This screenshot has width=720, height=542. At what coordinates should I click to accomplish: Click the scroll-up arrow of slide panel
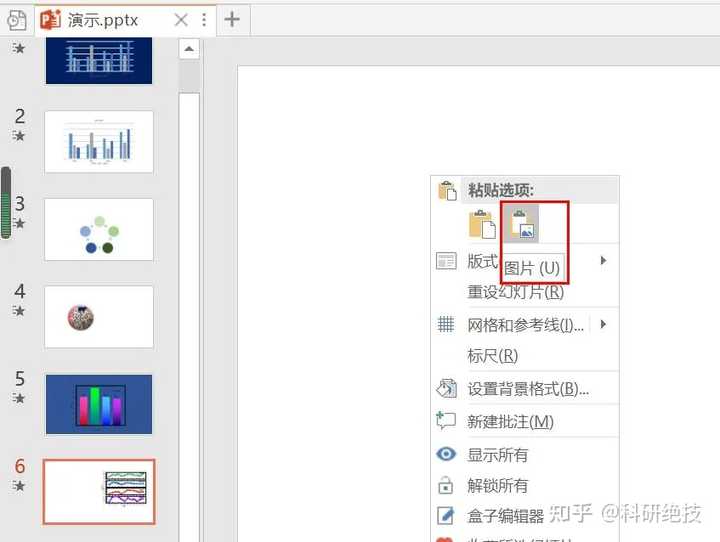point(189,49)
